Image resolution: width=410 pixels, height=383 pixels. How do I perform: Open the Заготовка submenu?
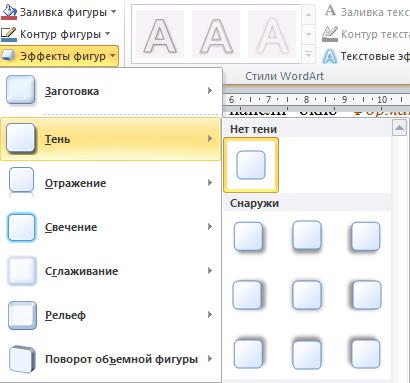click(110, 91)
